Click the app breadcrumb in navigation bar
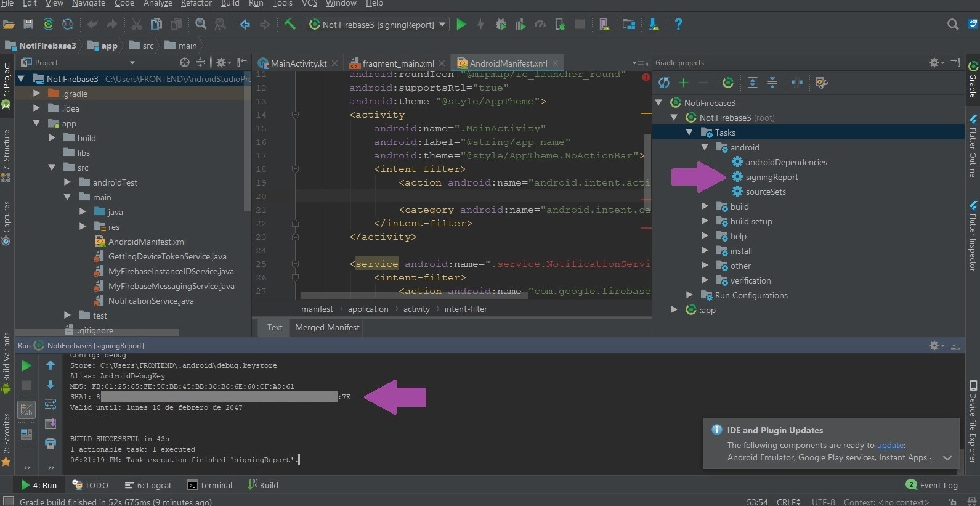The width and height of the screenshot is (980, 506). tap(103, 46)
